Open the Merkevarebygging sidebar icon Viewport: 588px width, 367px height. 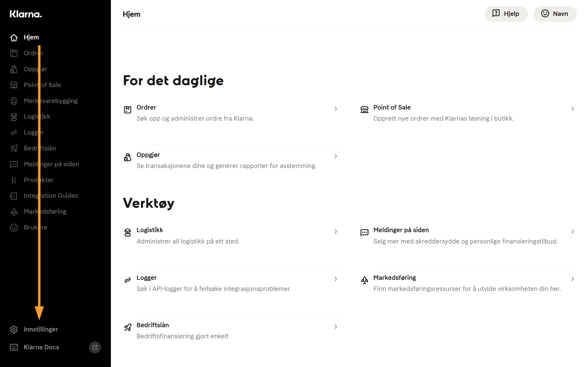click(x=14, y=101)
